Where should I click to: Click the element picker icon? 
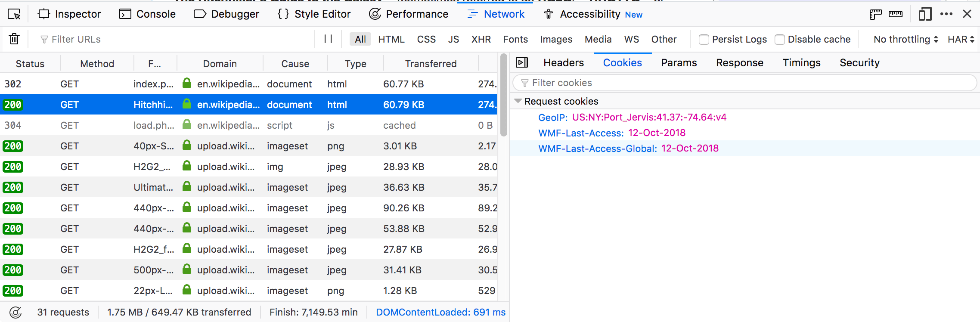[x=14, y=14]
